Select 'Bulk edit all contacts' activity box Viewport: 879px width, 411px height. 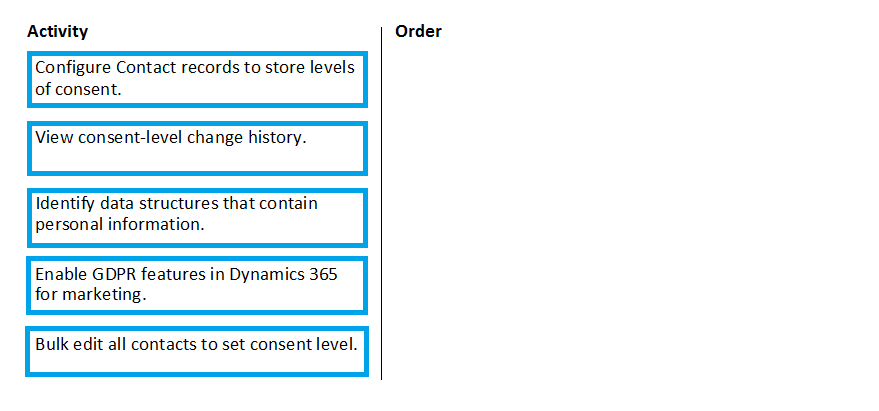(x=196, y=350)
